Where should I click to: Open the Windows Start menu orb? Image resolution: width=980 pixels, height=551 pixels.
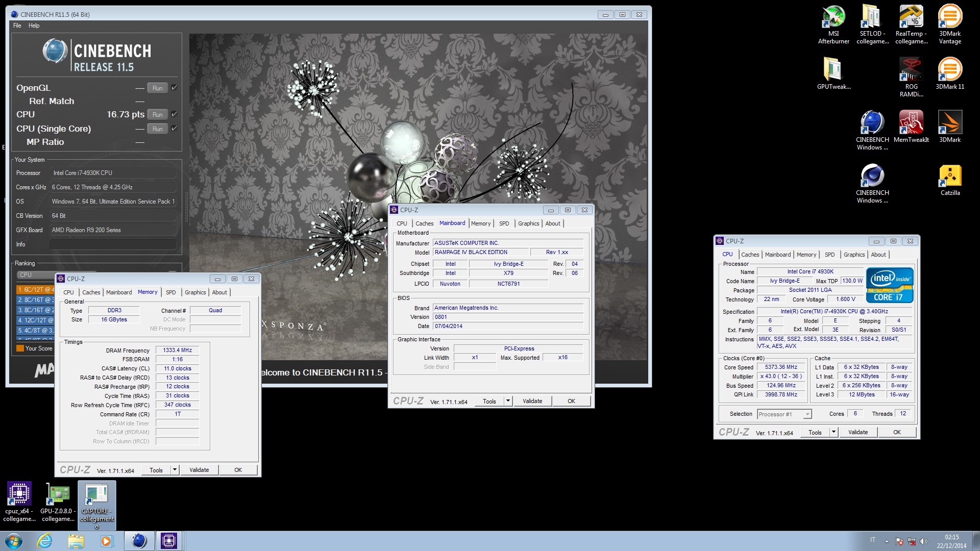(14, 541)
